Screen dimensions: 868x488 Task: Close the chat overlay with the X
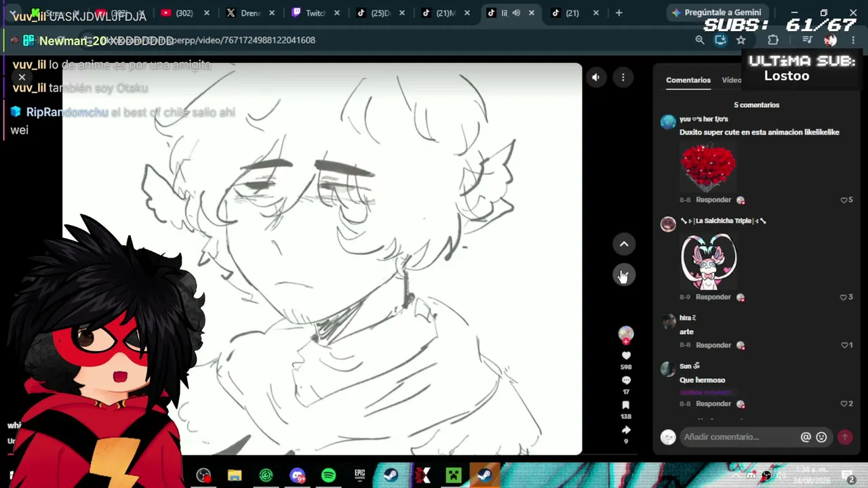(22, 77)
